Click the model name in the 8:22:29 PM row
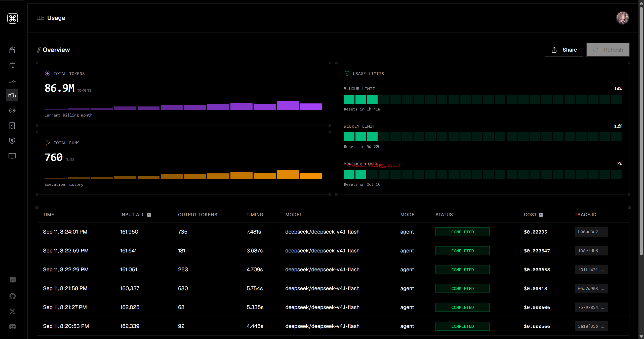 coord(322,270)
